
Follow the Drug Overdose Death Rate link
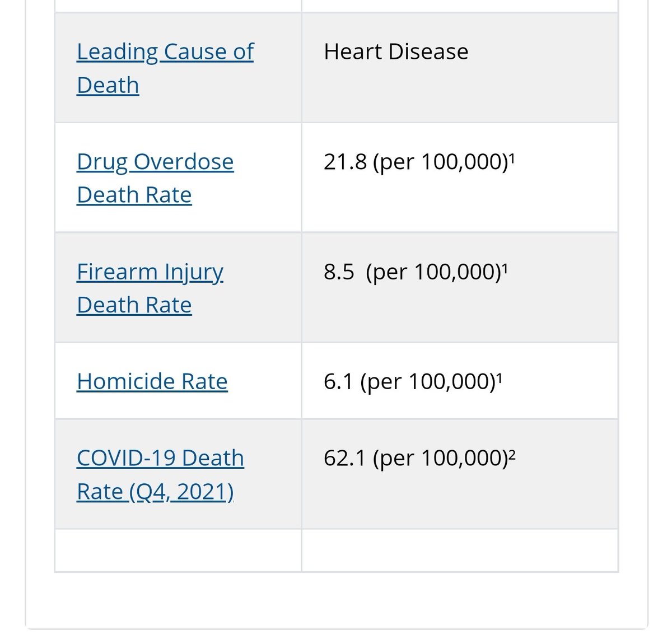(x=155, y=178)
